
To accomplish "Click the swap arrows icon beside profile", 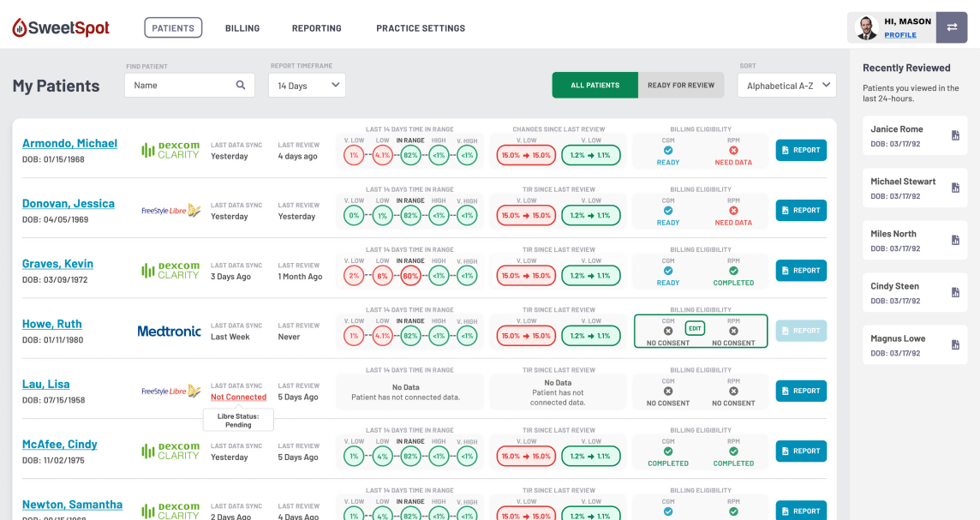I will (x=952, y=27).
